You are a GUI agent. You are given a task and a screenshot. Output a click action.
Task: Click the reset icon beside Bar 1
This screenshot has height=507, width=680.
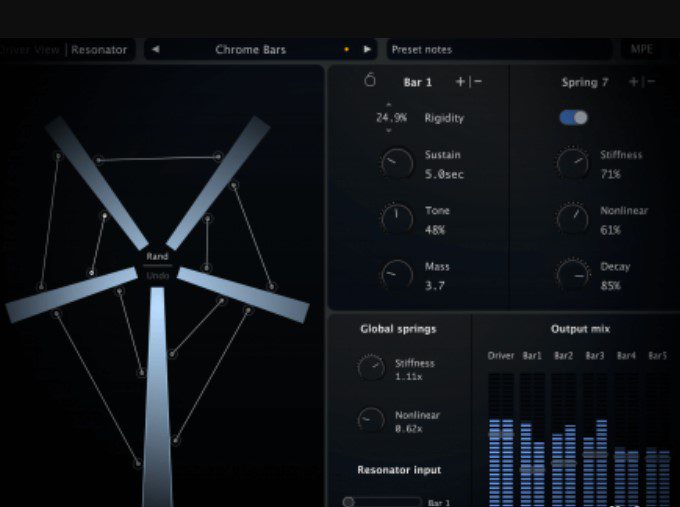pyautogui.click(x=370, y=80)
